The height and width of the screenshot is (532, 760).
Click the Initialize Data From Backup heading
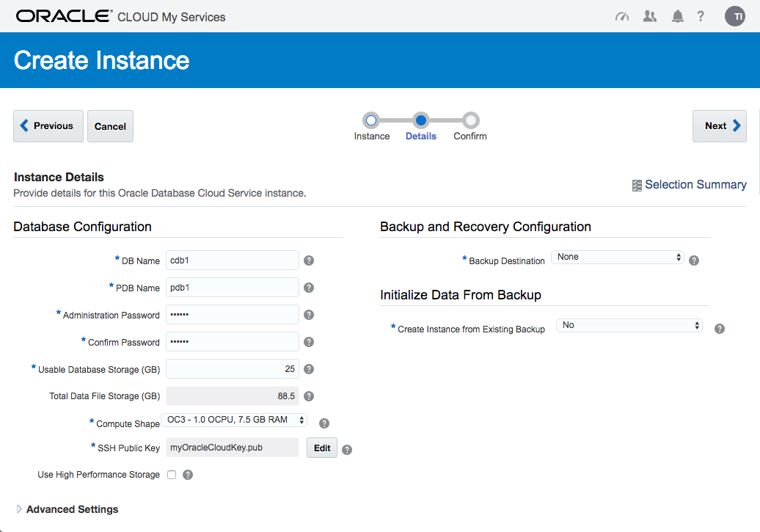click(461, 295)
